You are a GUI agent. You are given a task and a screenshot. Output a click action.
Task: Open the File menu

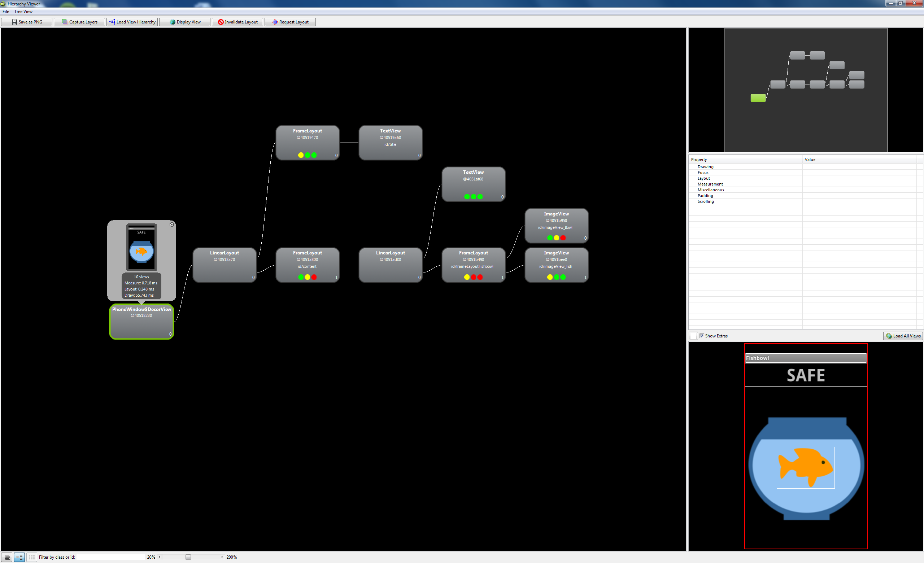6,12
